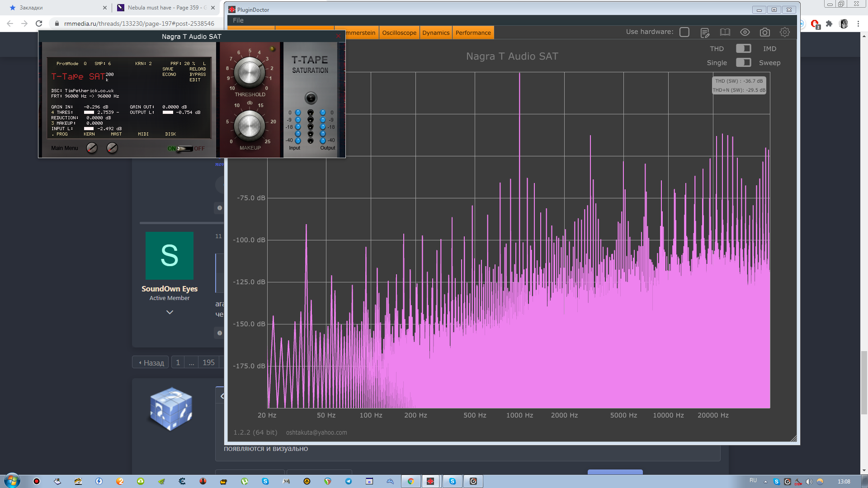Open PluginDoctor notes list icon
The image size is (868, 488).
click(705, 33)
